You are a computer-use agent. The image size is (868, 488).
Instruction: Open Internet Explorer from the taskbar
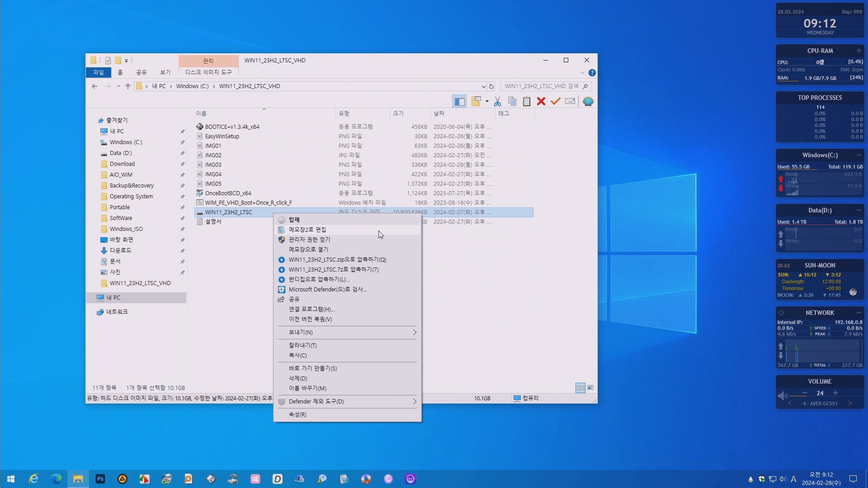click(x=33, y=479)
